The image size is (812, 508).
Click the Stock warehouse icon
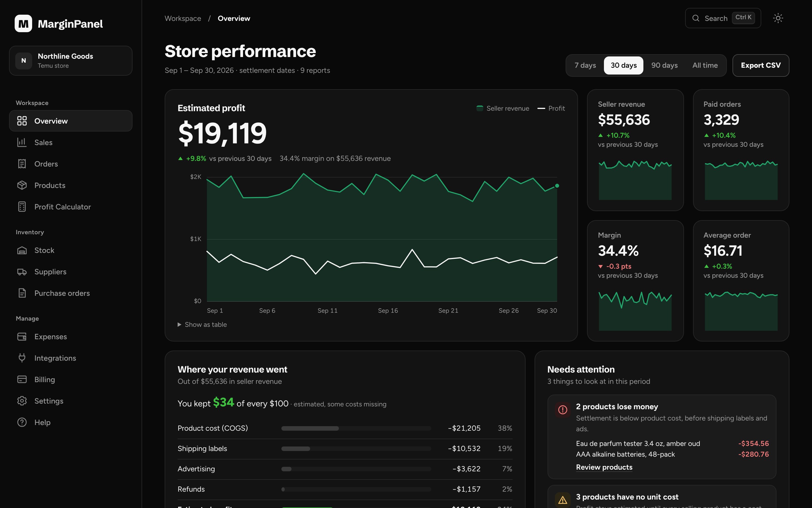point(22,250)
